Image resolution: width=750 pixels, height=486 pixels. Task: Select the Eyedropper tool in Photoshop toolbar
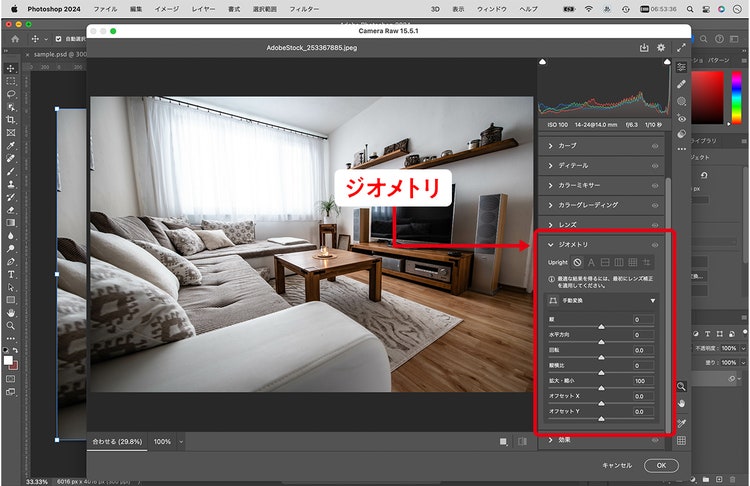coord(11,145)
